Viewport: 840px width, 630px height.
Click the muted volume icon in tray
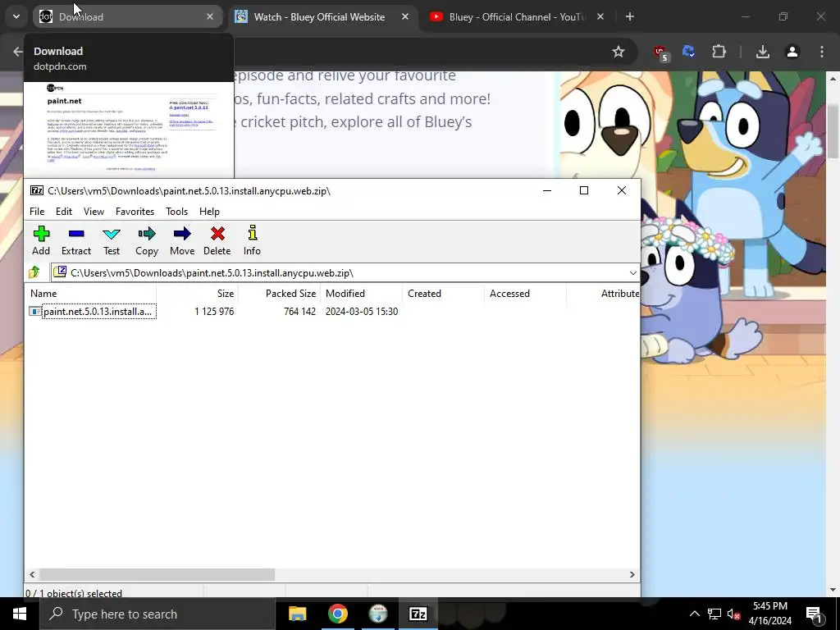point(734,614)
